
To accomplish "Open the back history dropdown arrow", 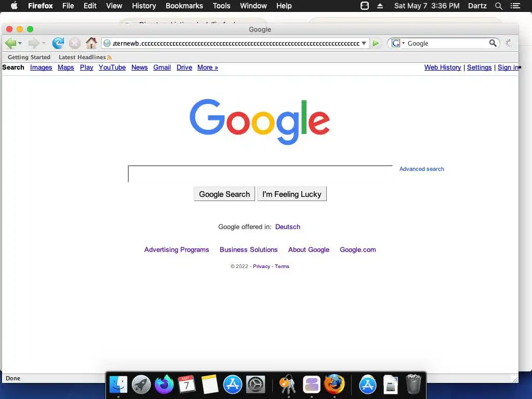I will pos(20,44).
